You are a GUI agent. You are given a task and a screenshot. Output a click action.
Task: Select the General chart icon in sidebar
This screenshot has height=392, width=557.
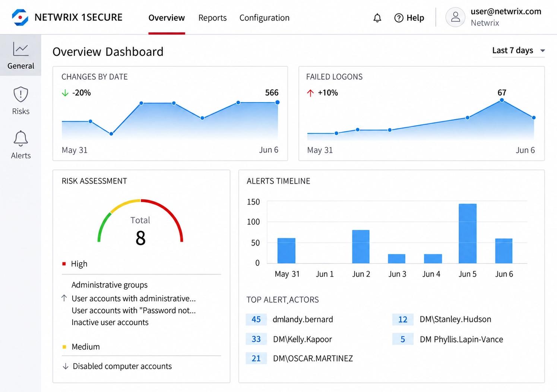21,49
